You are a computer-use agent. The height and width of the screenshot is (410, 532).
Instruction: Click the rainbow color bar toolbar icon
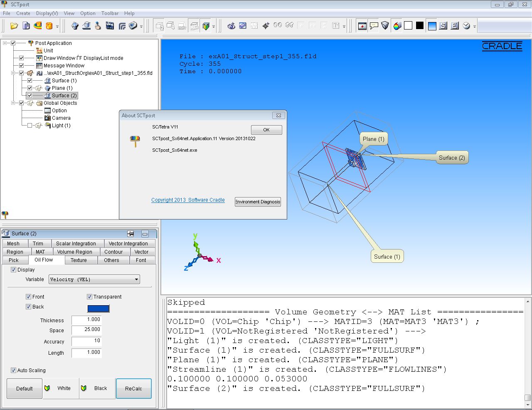(x=397, y=26)
